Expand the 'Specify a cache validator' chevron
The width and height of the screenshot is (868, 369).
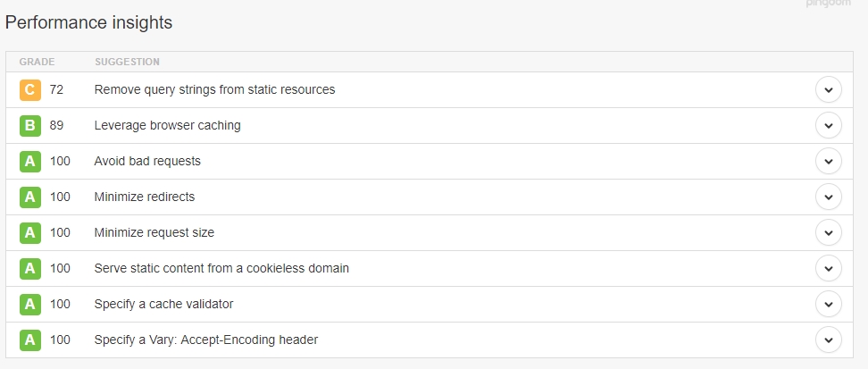pyautogui.click(x=828, y=304)
